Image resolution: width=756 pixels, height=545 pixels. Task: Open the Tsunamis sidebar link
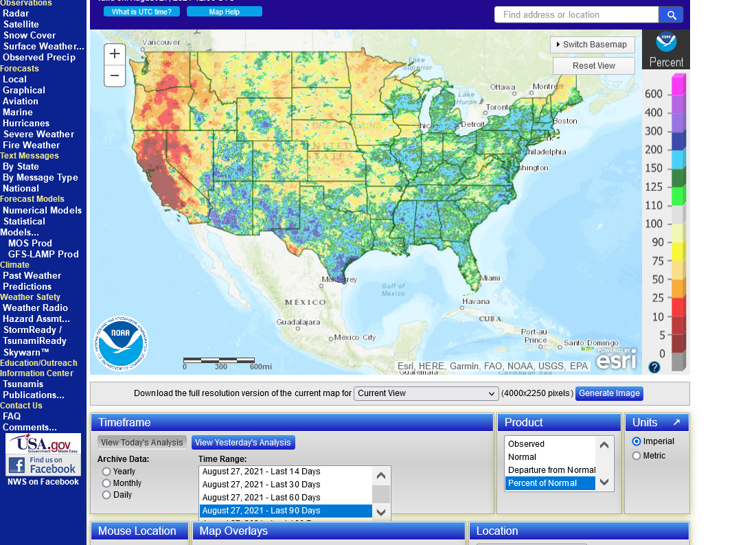coord(23,384)
